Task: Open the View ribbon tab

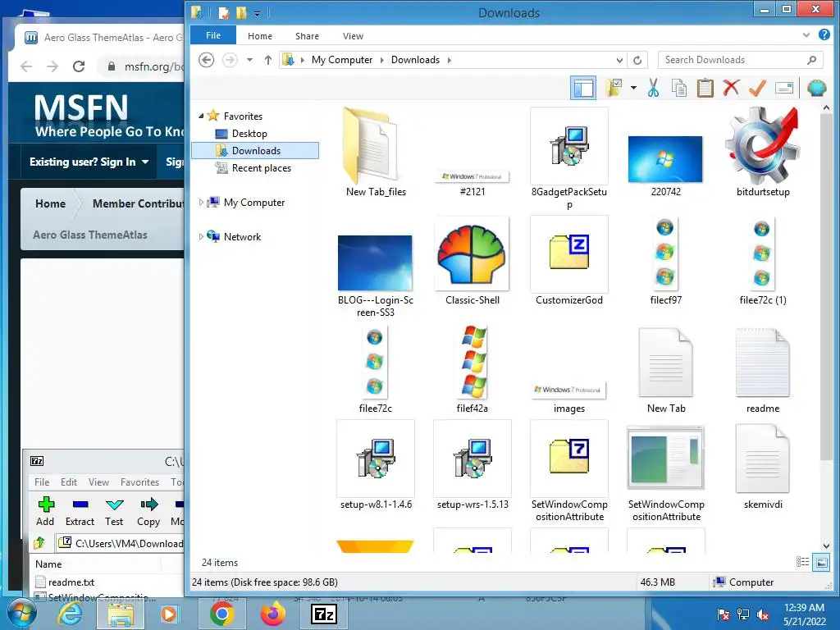Action: pyautogui.click(x=353, y=36)
